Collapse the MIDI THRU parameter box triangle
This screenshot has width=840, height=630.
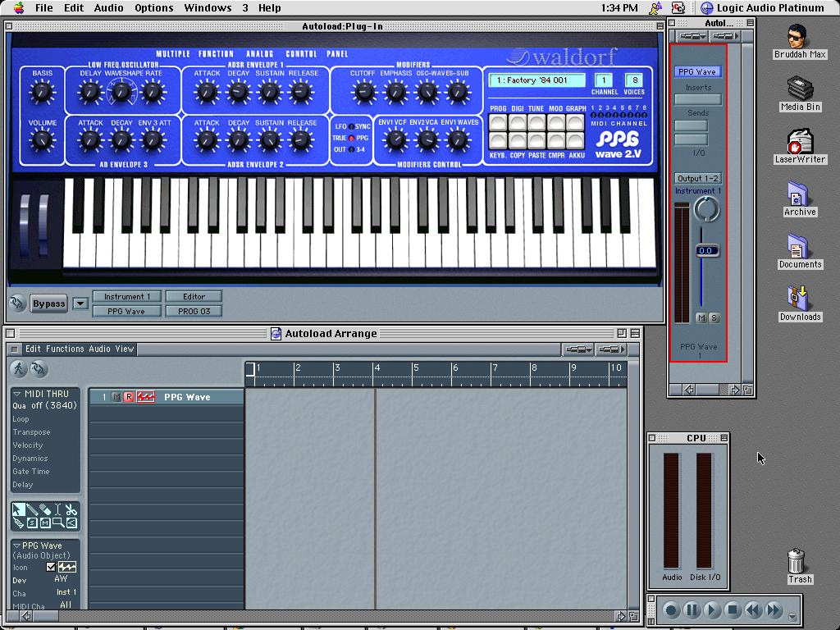pos(16,393)
